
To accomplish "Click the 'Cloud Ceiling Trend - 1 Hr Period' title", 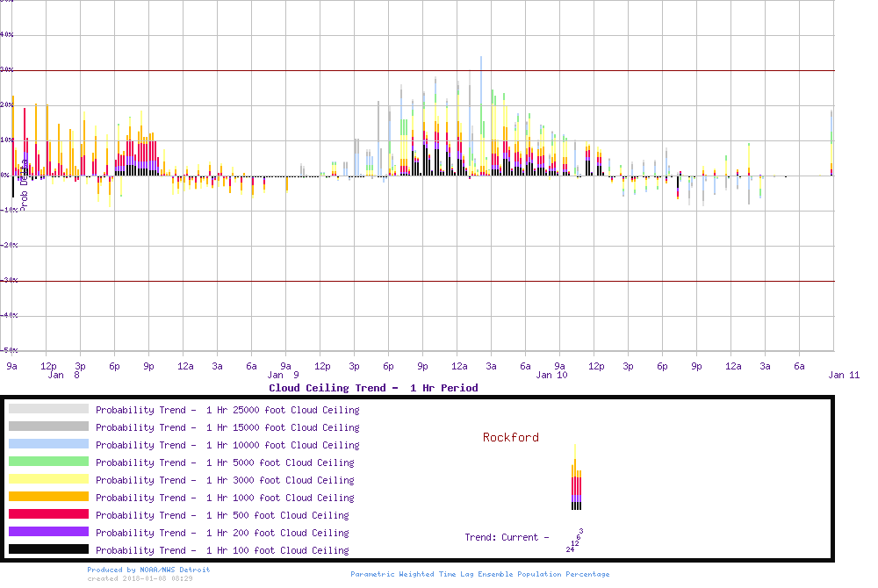I will [x=373, y=388].
